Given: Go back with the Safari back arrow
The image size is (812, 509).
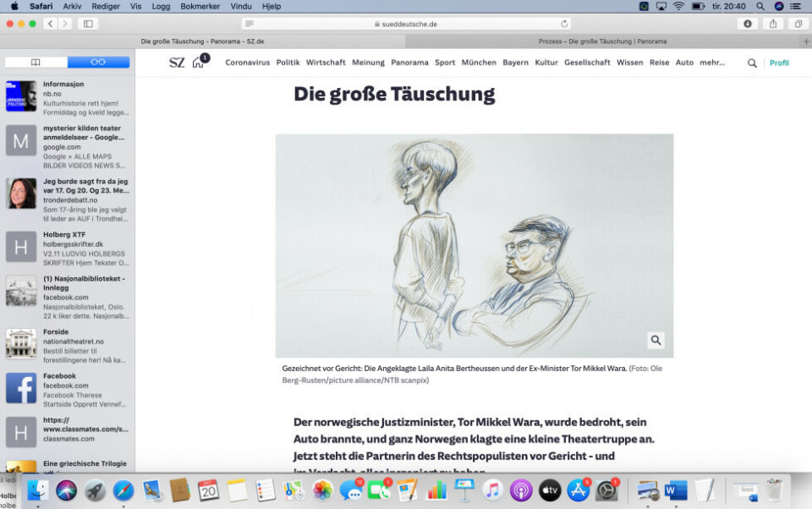Looking at the screenshot, I should point(50,24).
